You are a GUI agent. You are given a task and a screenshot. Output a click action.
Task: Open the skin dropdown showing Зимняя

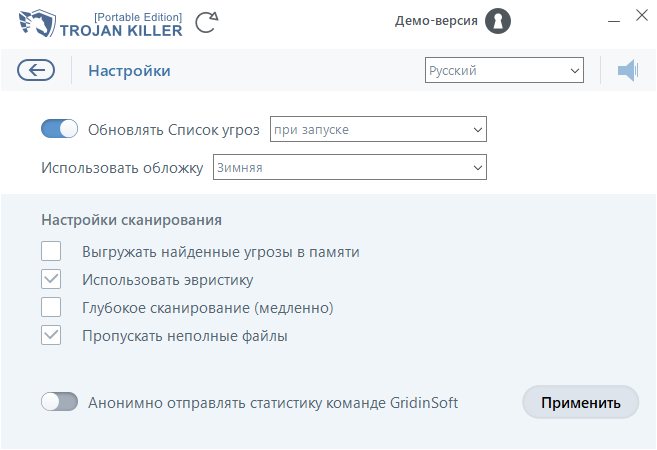350,167
